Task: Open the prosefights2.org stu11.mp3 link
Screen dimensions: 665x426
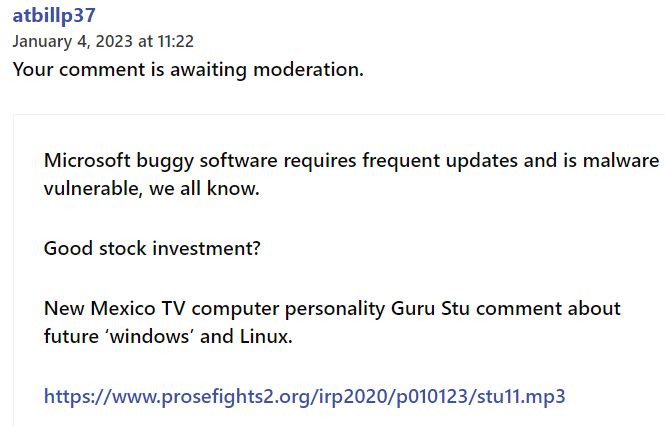Action: [x=305, y=396]
